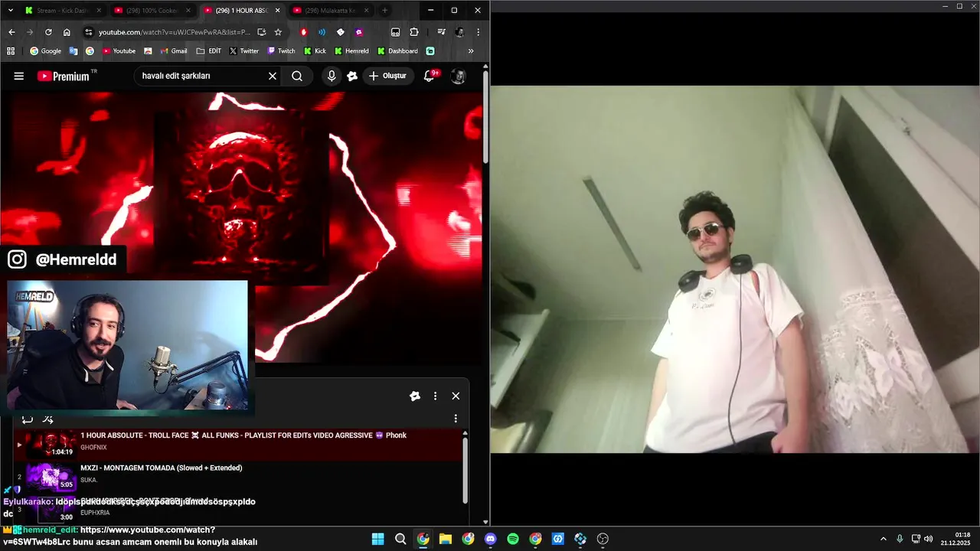Toggle playlist loop button
Viewport: 980px width, 551px height.
tap(27, 419)
